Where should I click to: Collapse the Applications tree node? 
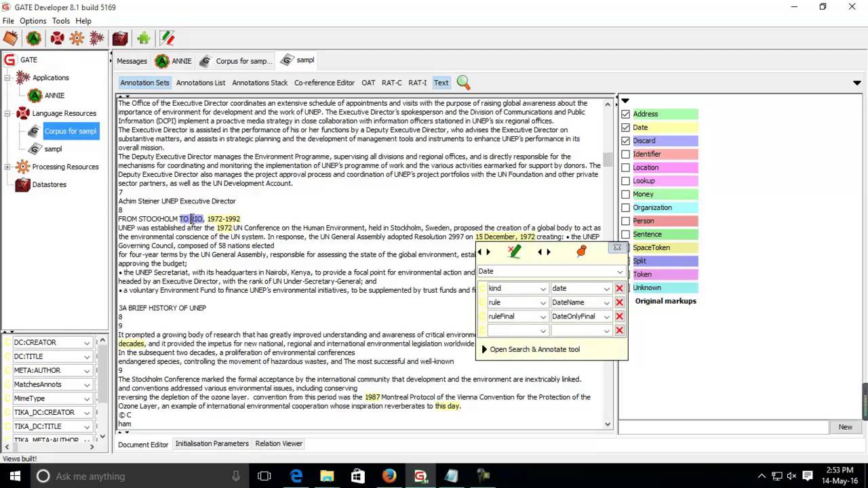pyautogui.click(x=7, y=78)
